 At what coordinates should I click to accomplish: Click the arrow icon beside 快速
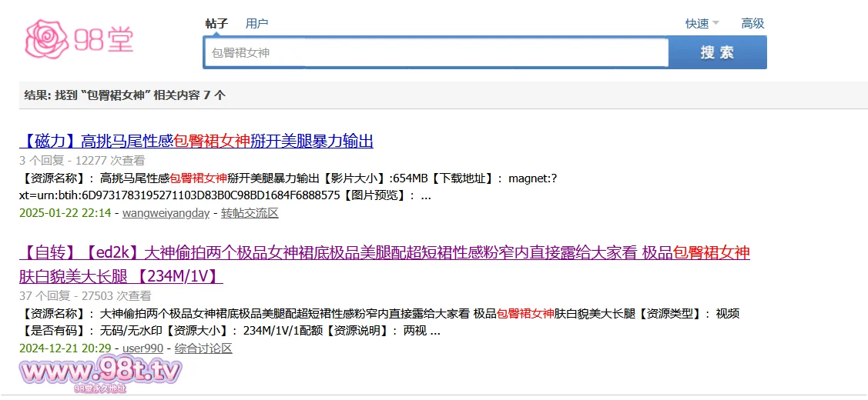pyautogui.click(x=716, y=23)
